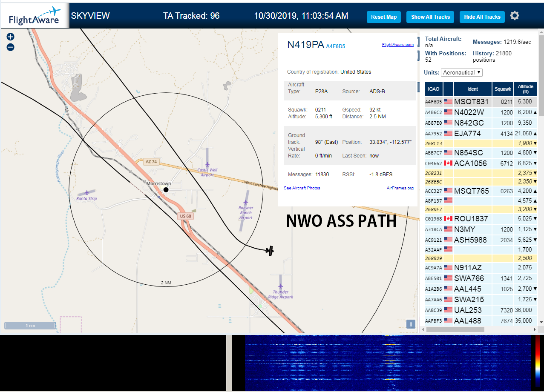Click Canadian flag in ROU1837 row
Screen dimensions: 544x392
[448, 219]
